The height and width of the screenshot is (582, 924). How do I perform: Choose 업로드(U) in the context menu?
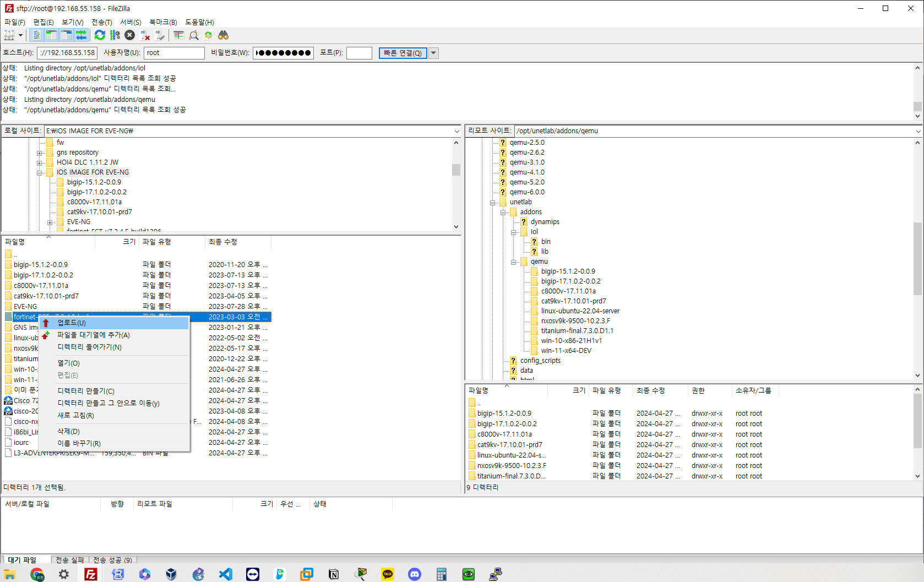115,323
